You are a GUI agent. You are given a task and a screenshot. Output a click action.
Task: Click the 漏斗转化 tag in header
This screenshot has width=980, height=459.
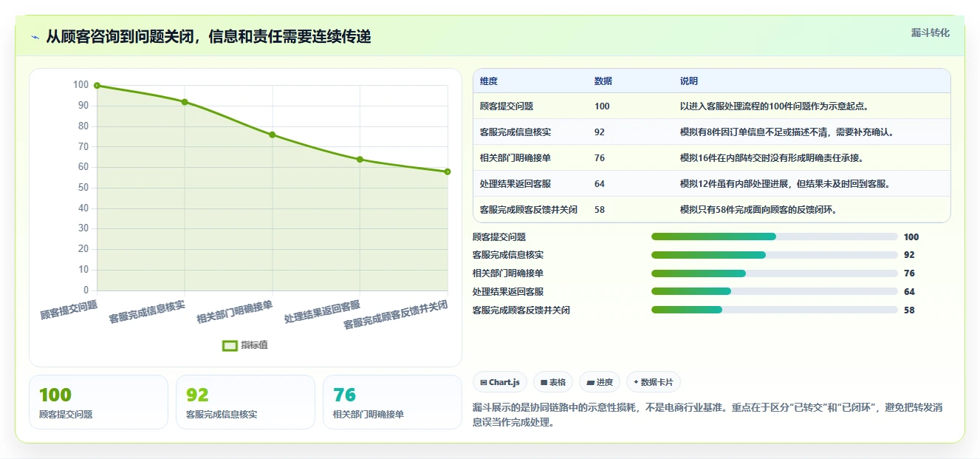(930, 33)
